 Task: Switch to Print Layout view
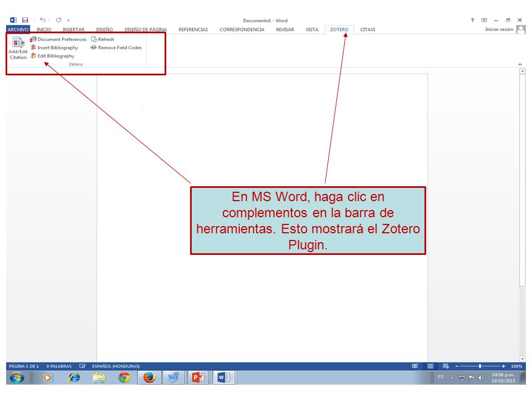pos(430,366)
